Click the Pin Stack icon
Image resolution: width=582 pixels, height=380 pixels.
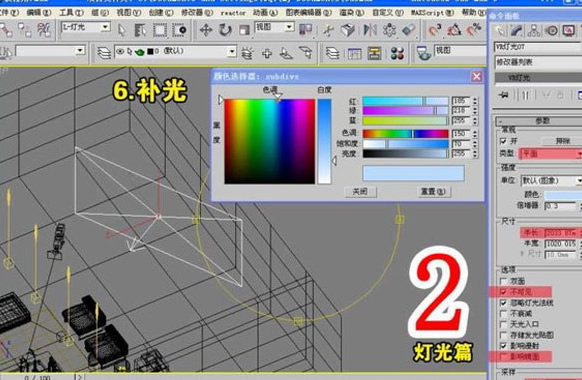point(504,95)
